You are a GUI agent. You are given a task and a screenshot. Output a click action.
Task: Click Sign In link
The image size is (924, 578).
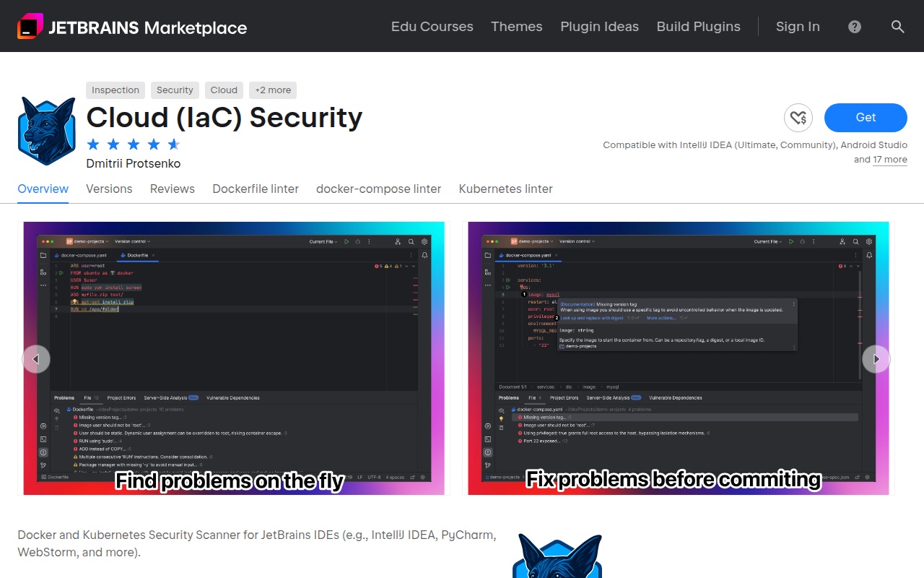point(798,27)
